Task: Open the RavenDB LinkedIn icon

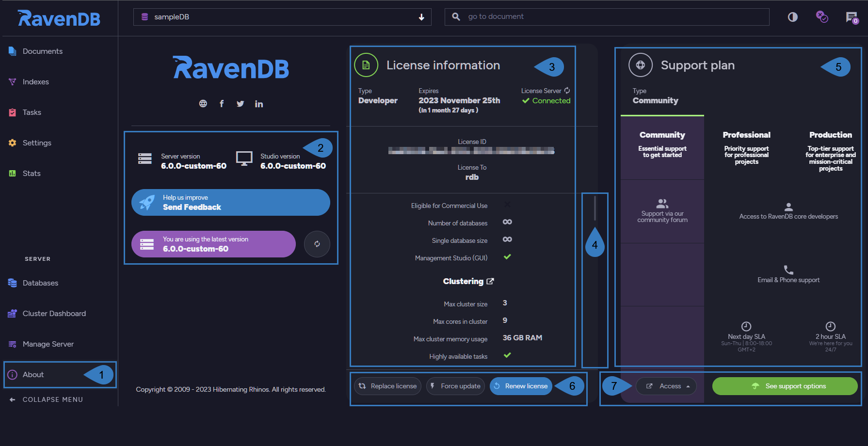Action: pos(259,104)
